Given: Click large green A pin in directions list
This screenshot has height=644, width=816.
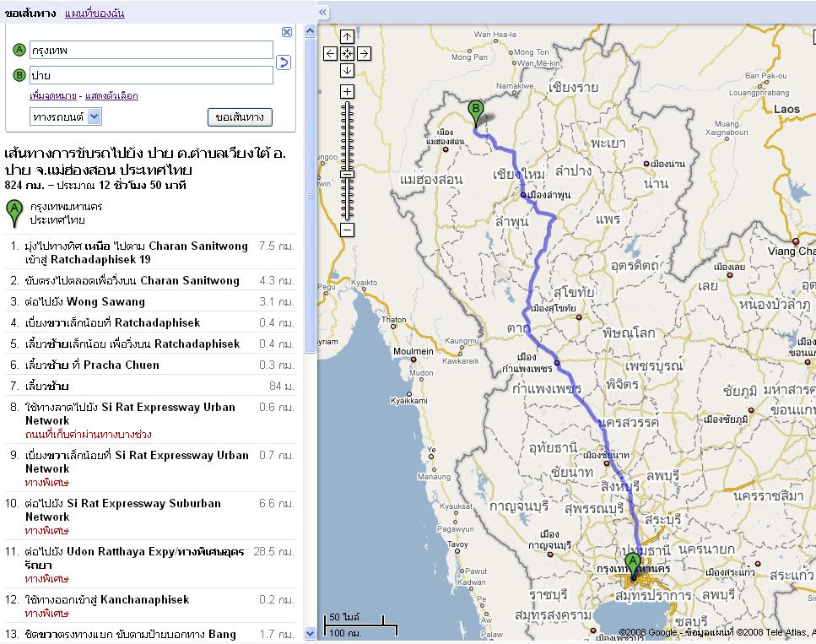Looking at the screenshot, I should pos(14,213).
